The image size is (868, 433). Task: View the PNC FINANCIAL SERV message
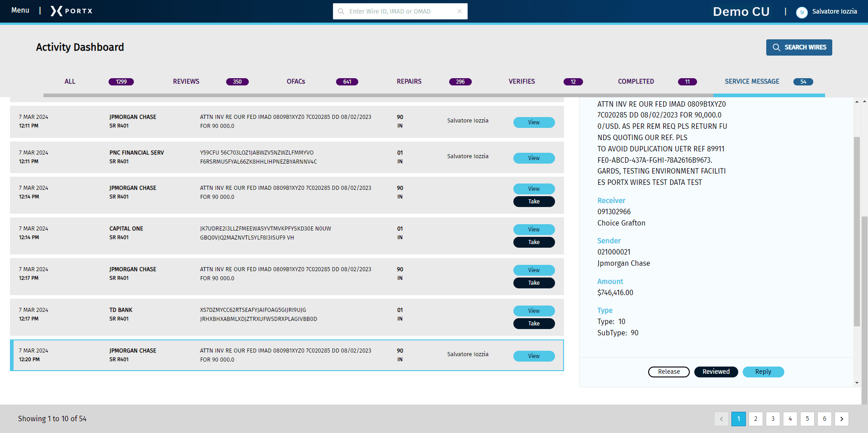[x=534, y=158]
